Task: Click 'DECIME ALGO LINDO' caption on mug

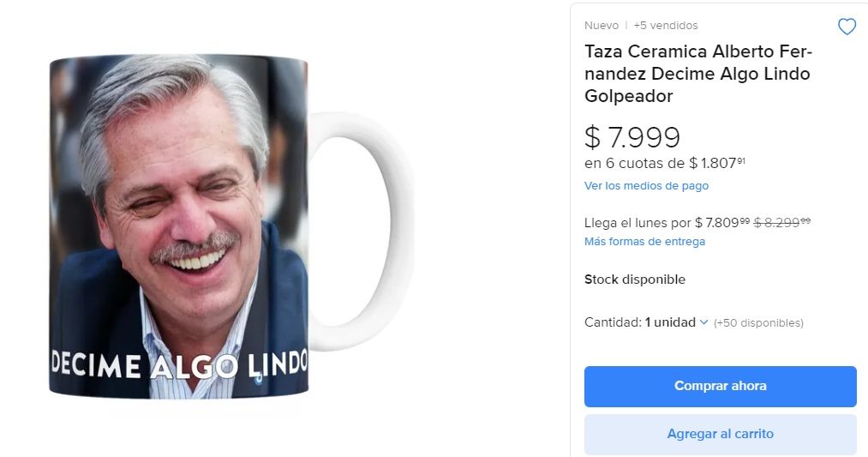Action: pyautogui.click(x=178, y=365)
